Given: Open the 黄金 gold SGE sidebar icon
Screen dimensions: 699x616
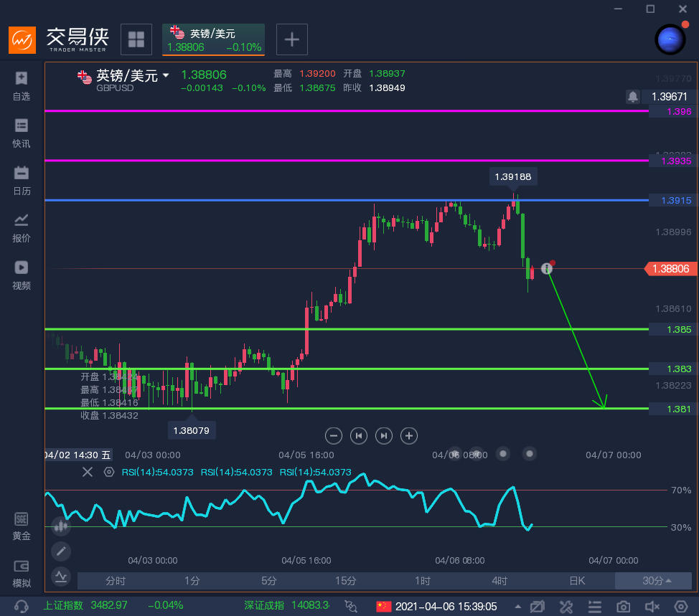Looking at the screenshot, I should click(21, 526).
